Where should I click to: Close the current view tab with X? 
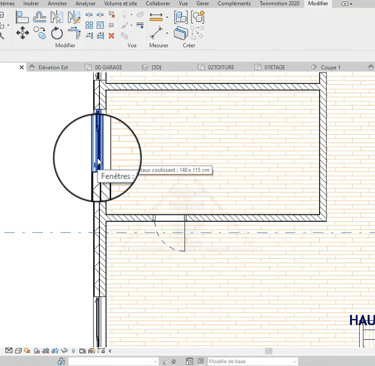coord(22,67)
